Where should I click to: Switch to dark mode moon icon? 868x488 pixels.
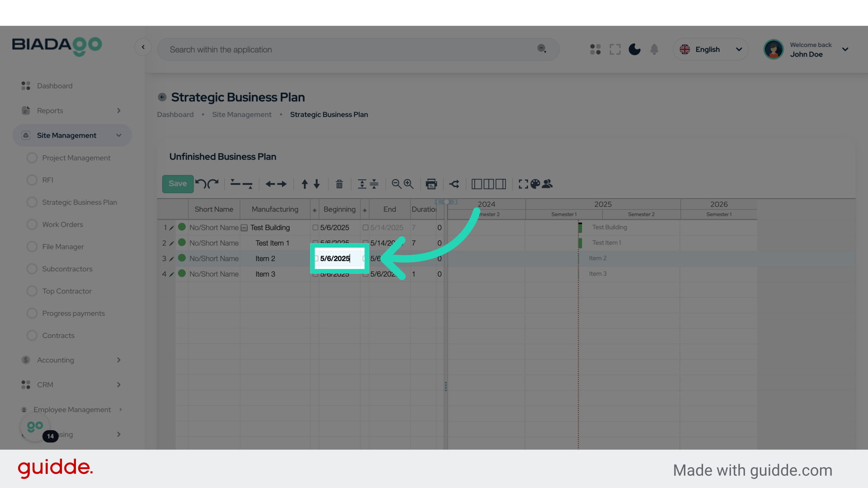(x=635, y=49)
